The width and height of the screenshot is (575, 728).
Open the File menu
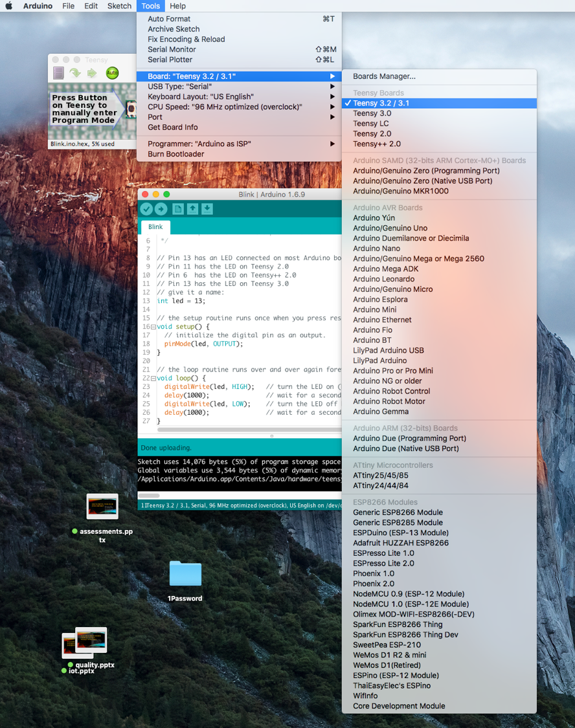point(68,6)
